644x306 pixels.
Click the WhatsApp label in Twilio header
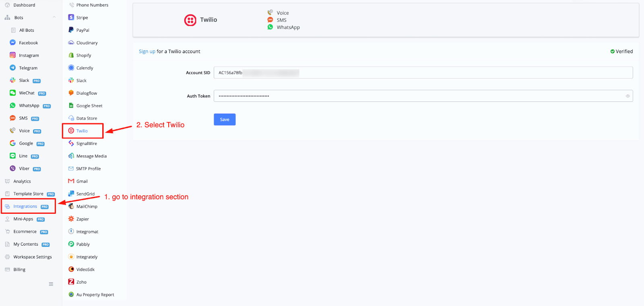[x=288, y=27]
